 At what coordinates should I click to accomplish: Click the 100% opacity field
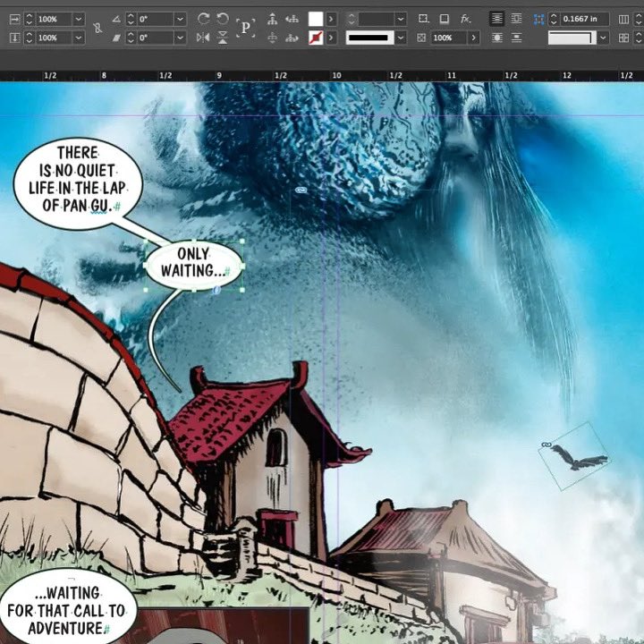click(448, 38)
